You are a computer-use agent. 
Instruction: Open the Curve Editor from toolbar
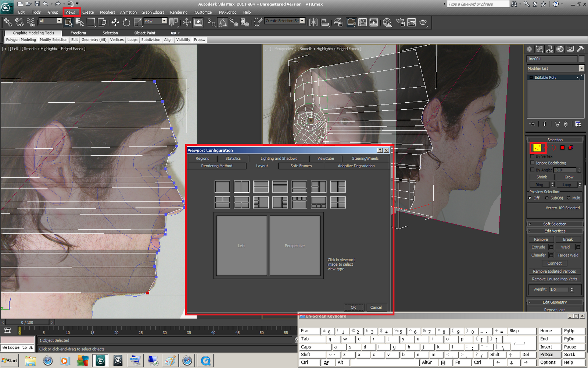pos(363,22)
